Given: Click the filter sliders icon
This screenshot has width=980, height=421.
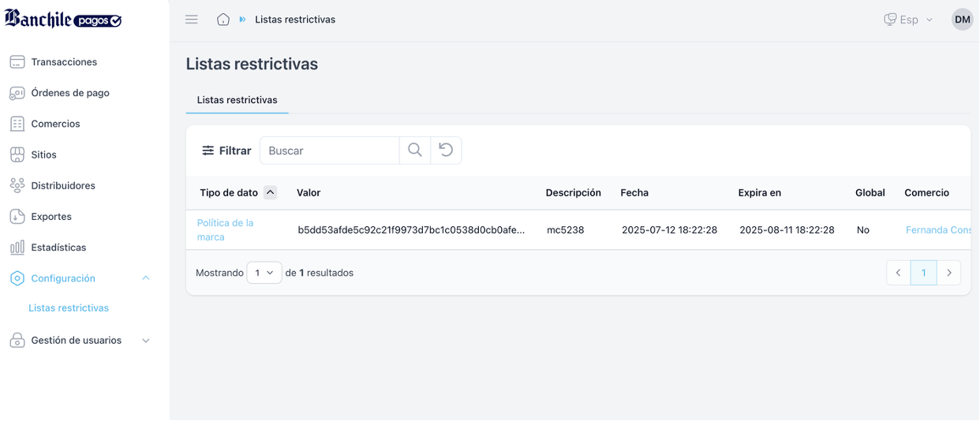Looking at the screenshot, I should click(x=208, y=151).
